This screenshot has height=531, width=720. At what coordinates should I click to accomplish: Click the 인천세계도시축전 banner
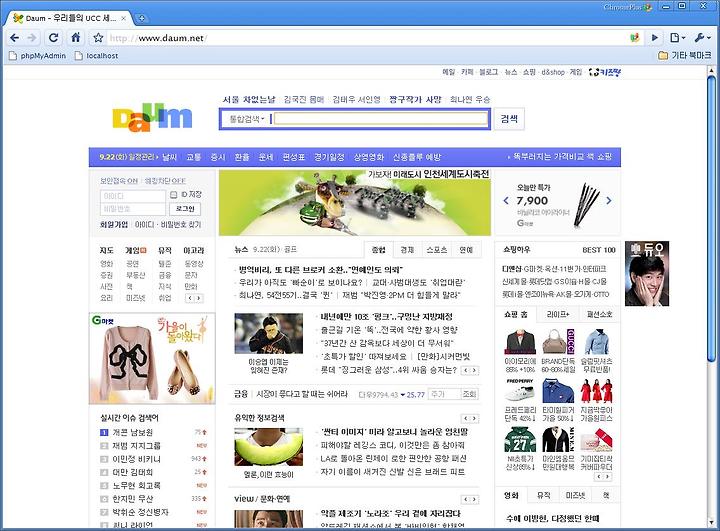click(x=354, y=203)
